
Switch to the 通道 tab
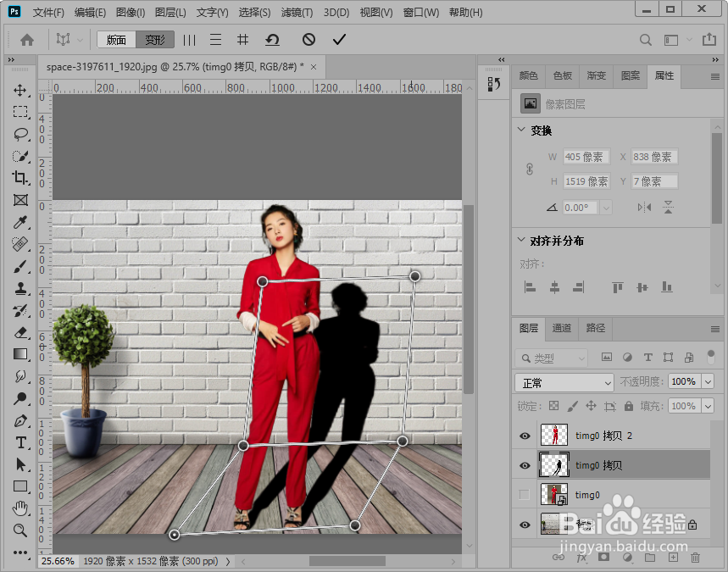click(x=561, y=328)
